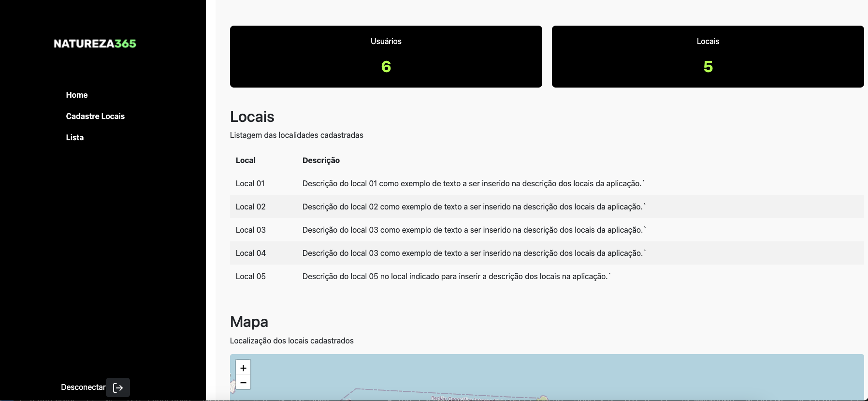
Task: Click the number 5 locais count
Action: click(708, 66)
